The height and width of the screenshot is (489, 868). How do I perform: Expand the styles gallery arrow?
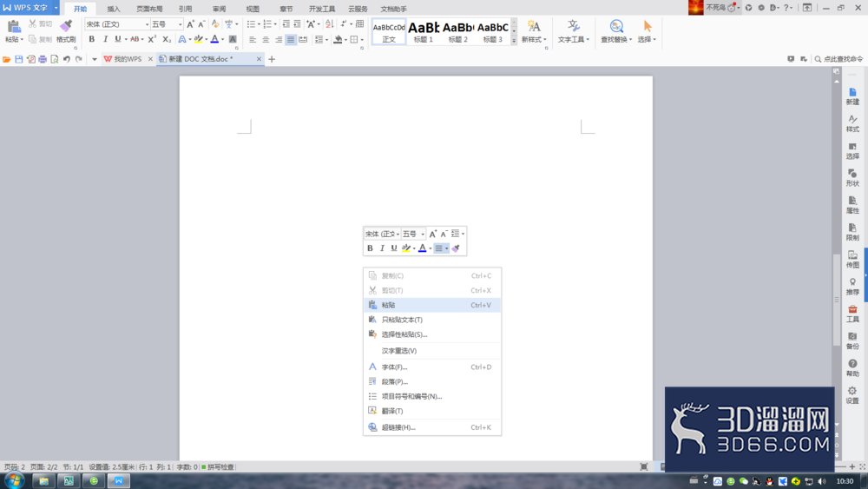514,41
